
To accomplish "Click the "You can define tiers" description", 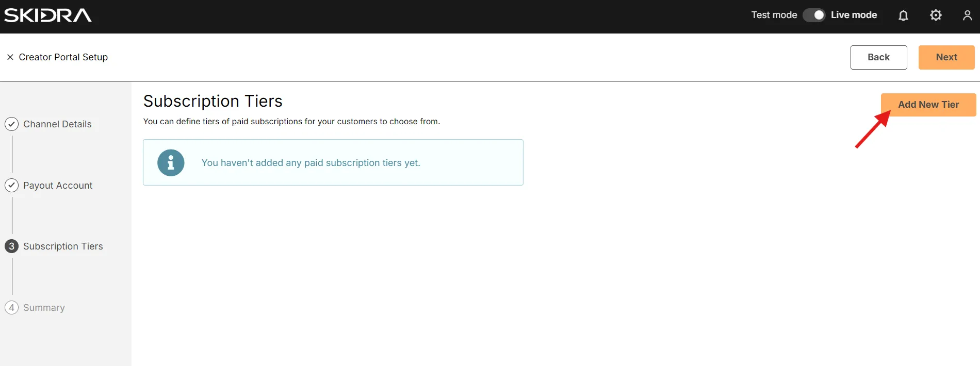I will coord(291,122).
